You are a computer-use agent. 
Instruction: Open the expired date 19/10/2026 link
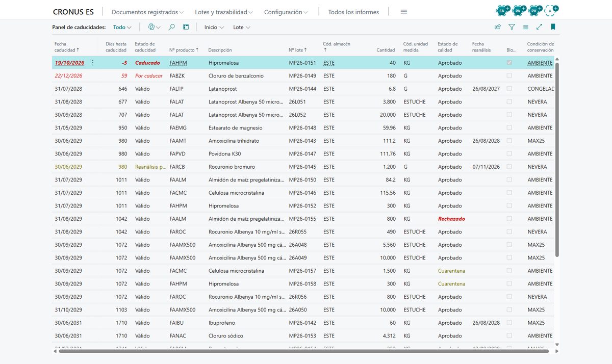tap(69, 63)
